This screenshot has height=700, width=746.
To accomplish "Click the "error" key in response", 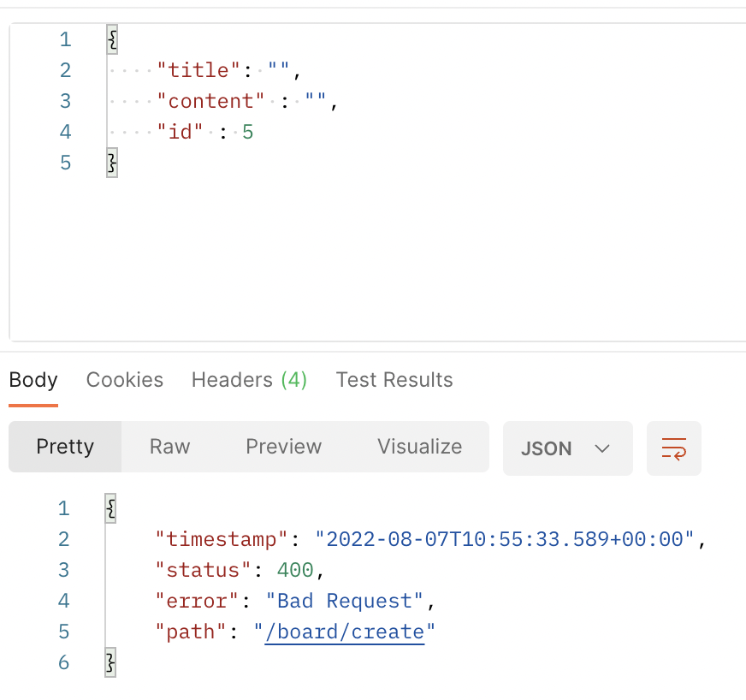I will coord(197,601).
